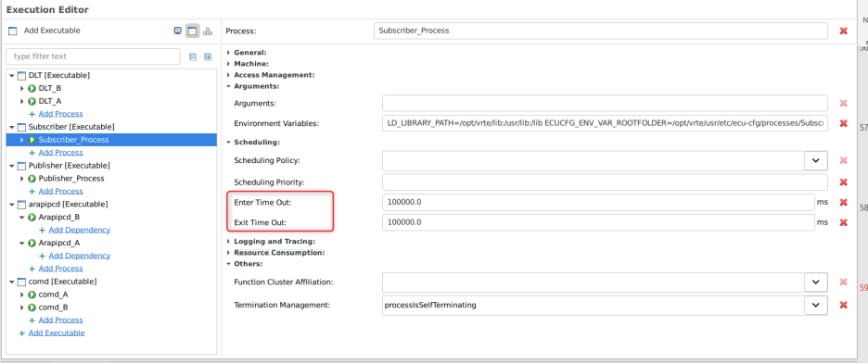The height and width of the screenshot is (364, 868).
Task: Expand the DLT_B process node
Action: tap(22, 88)
